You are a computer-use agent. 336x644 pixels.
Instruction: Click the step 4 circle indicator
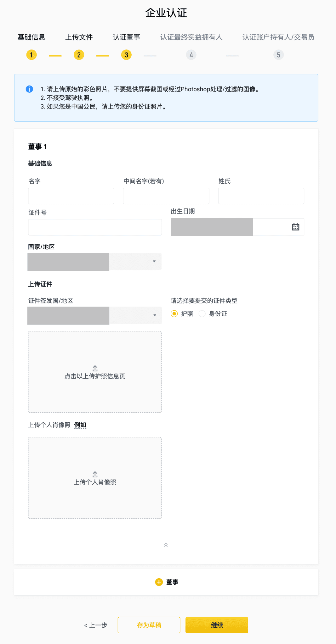(x=191, y=55)
